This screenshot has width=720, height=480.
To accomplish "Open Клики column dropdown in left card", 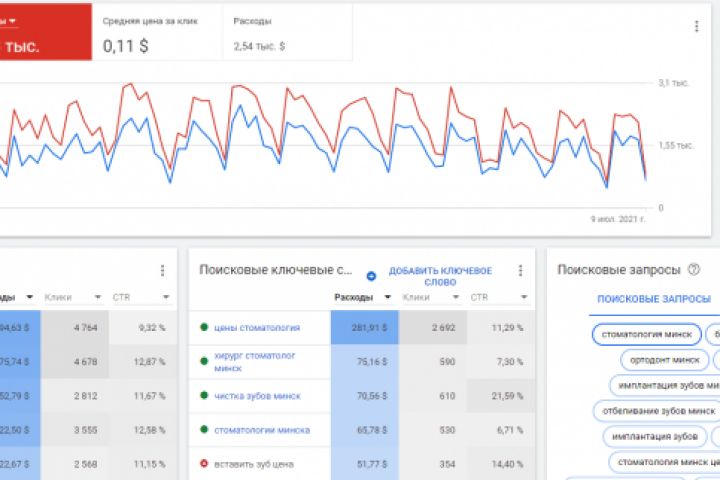I will [x=98, y=297].
